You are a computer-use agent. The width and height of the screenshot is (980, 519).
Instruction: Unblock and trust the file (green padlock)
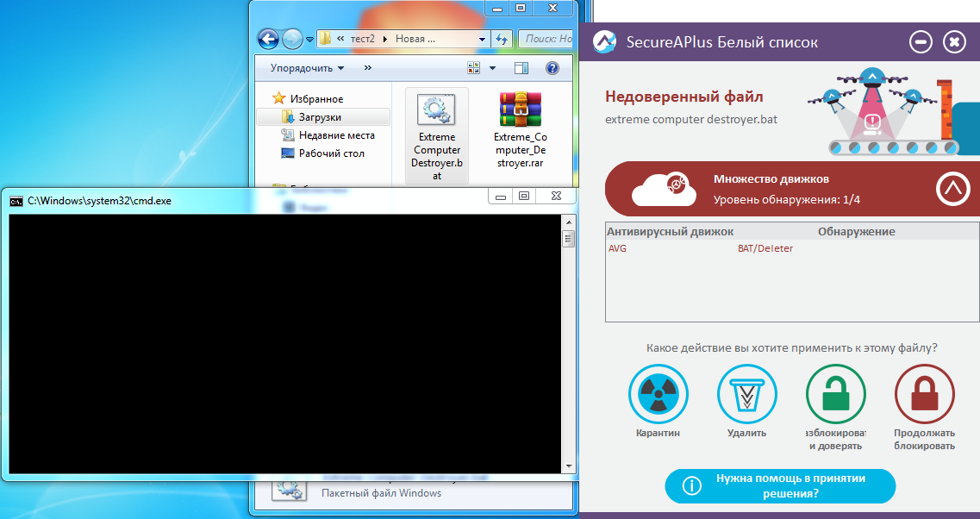(835, 395)
